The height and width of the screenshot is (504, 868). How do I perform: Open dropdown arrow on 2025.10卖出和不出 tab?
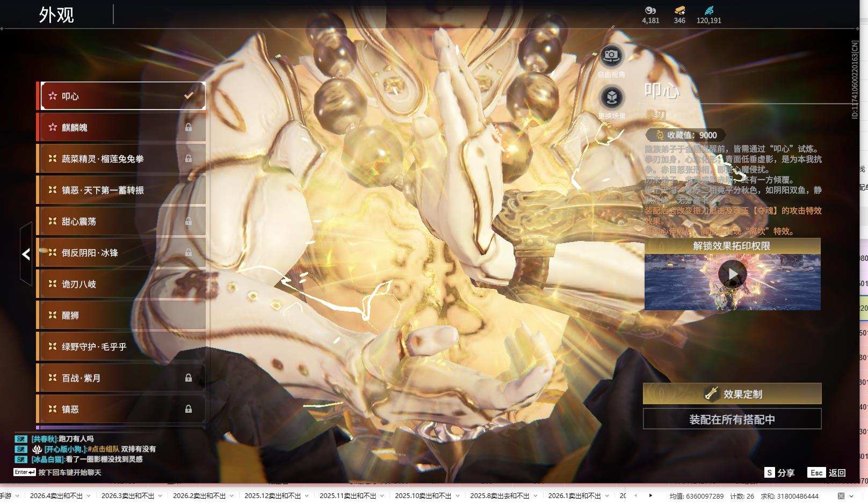click(x=457, y=496)
